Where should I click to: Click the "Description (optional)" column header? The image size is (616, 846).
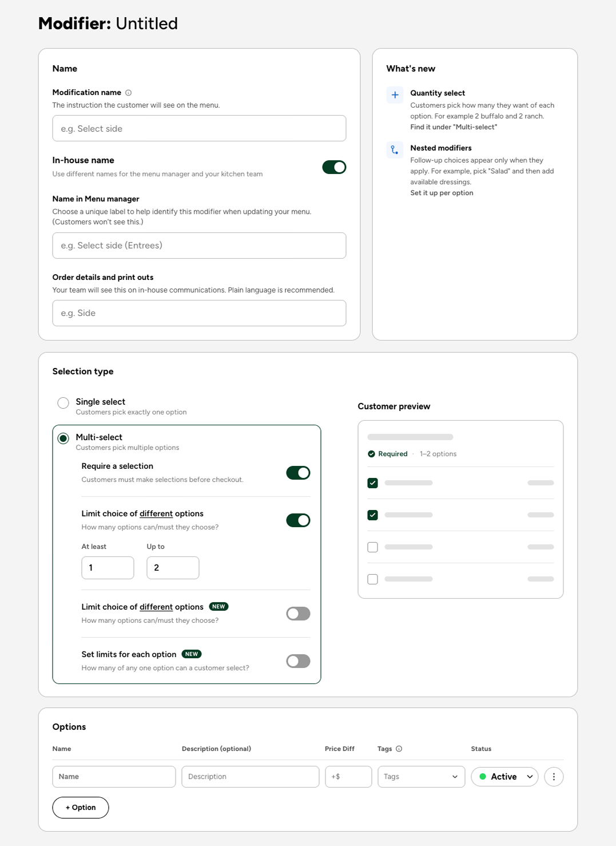click(216, 749)
